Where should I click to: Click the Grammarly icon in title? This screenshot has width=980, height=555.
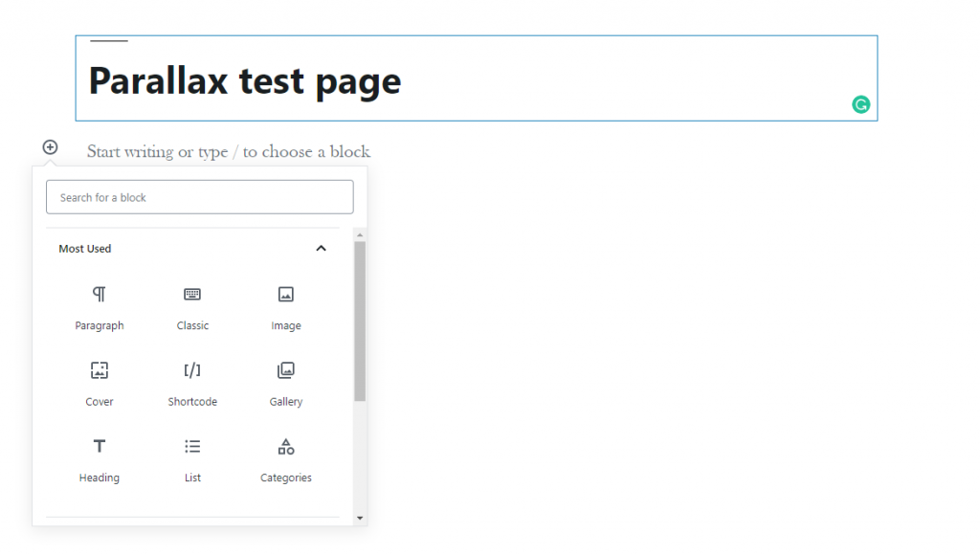tap(860, 105)
